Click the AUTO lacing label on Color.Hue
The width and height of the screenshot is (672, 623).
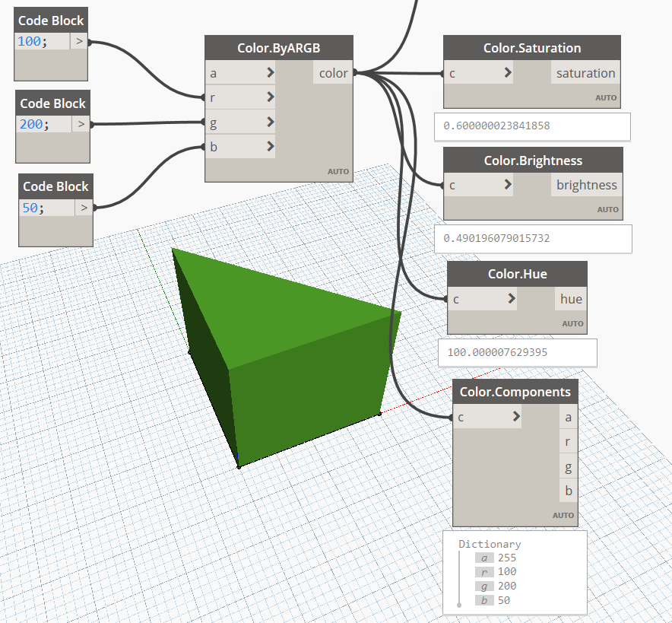(572, 324)
